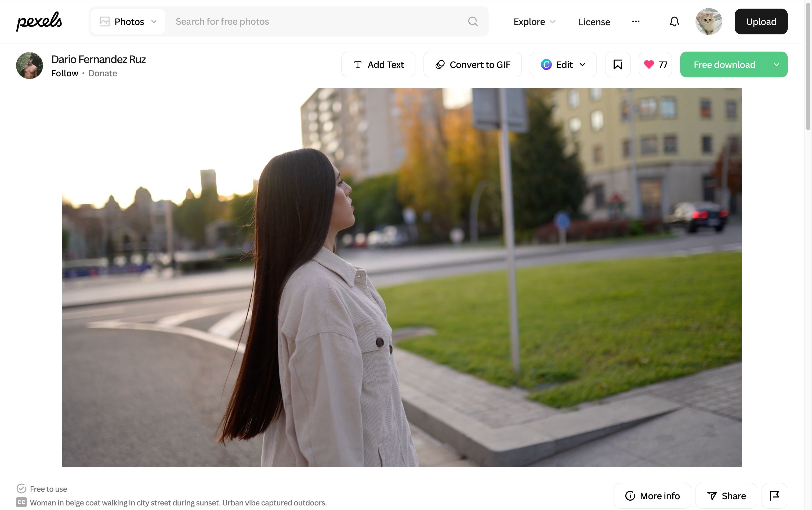Visit Dario Fernandez Ruz's profile name
The image size is (812, 510).
point(99,59)
